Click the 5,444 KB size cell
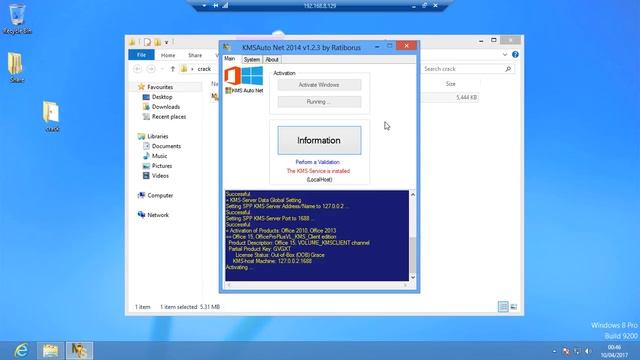Screen dimensions: 640x360 pos(467,98)
